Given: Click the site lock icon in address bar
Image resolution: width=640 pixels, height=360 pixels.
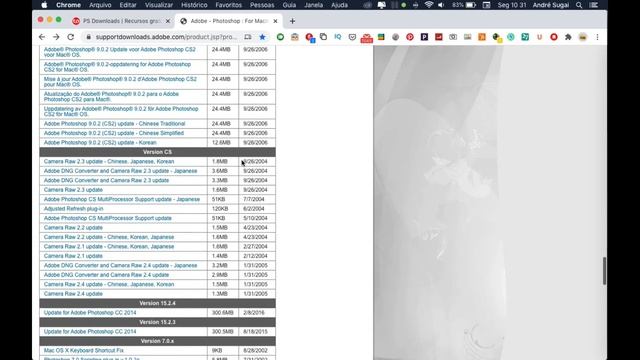Looking at the screenshot, I should click(x=88, y=37).
